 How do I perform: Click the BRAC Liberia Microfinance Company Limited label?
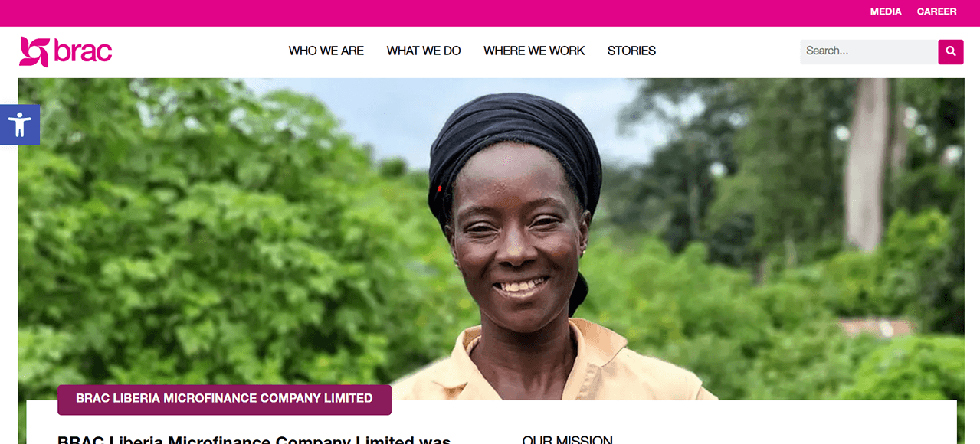pyautogui.click(x=225, y=399)
